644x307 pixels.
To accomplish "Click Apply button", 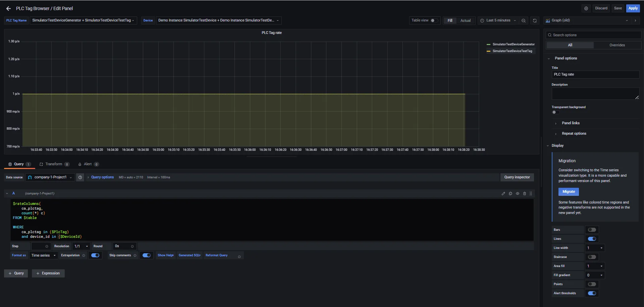I will pos(633,8).
